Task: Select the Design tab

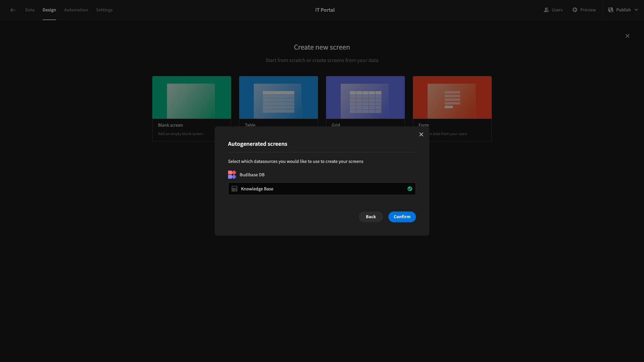Action: [49, 10]
